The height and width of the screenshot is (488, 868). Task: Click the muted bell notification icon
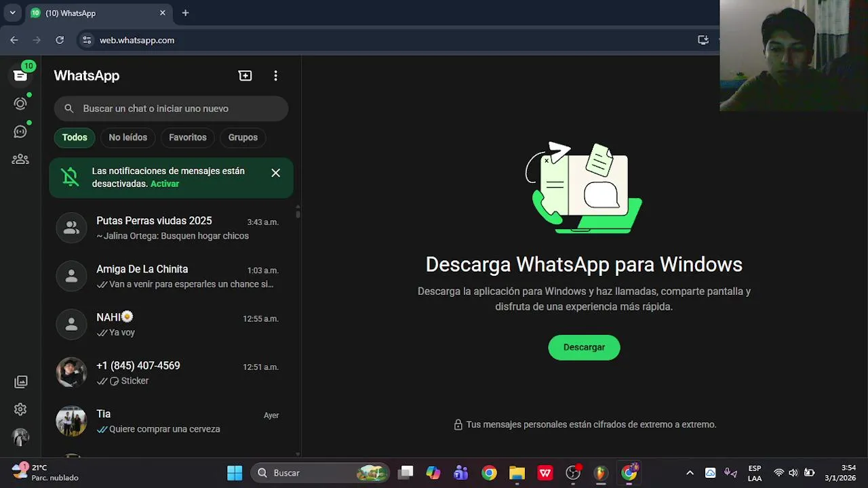pos(70,177)
